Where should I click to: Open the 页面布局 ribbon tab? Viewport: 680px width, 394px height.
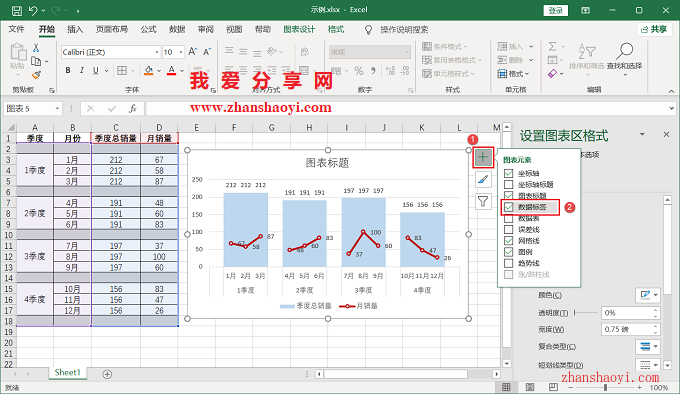pyautogui.click(x=112, y=29)
